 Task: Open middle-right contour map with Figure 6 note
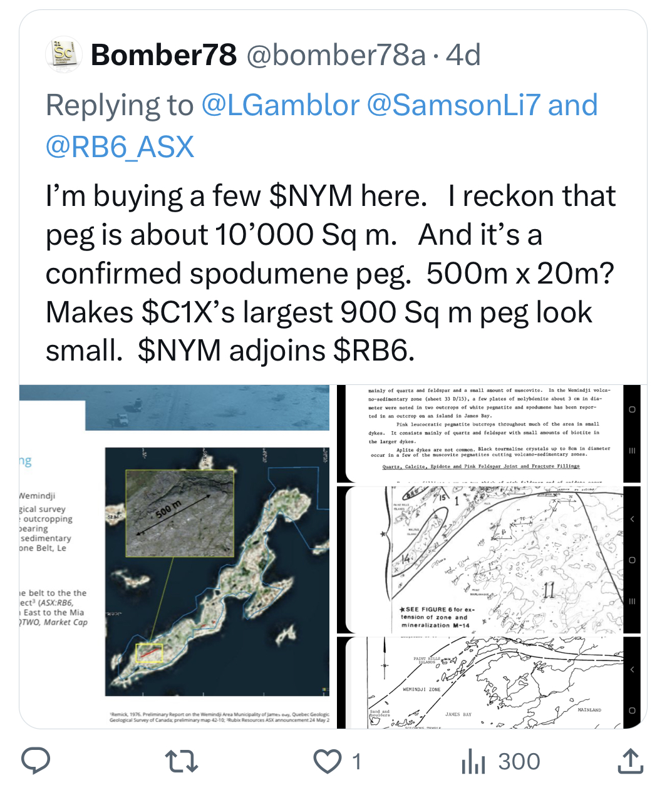488,560
